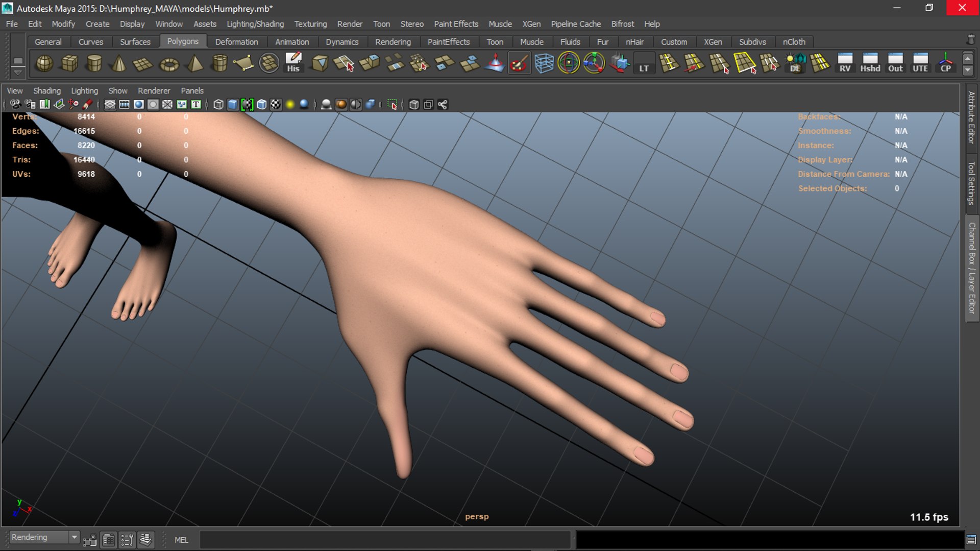Image resolution: width=980 pixels, height=551 pixels.
Task: Toggle the resolution gate panel icon
Action: coord(138,105)
